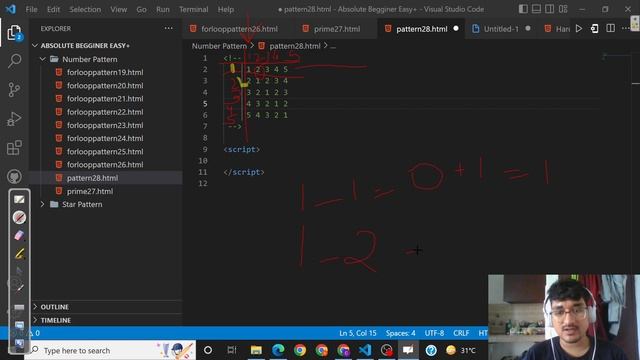This screenshot has width=640, height=360.
Task: Switch to Untitled-1 tab
Action: click(501, 29)
